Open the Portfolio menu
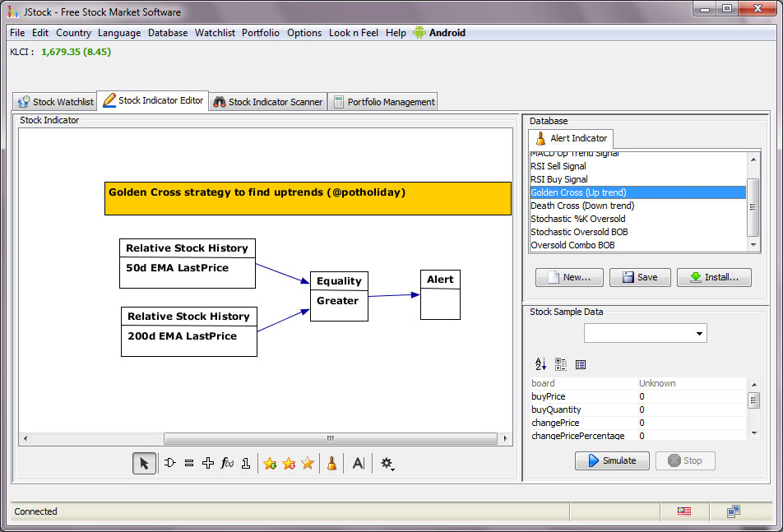 261,33
